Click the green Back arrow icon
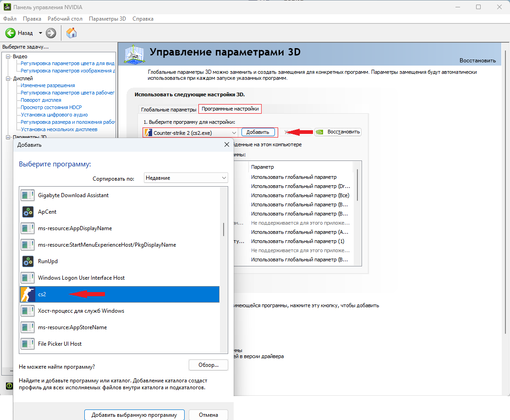 (x=11, y=33)
